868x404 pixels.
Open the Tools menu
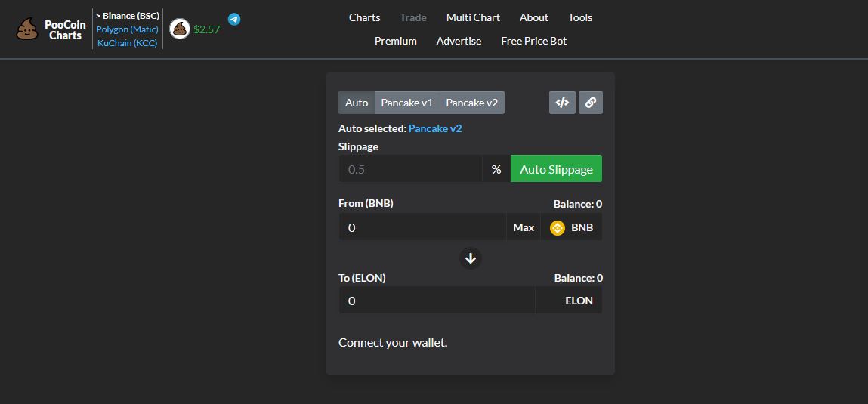point(580,17)
